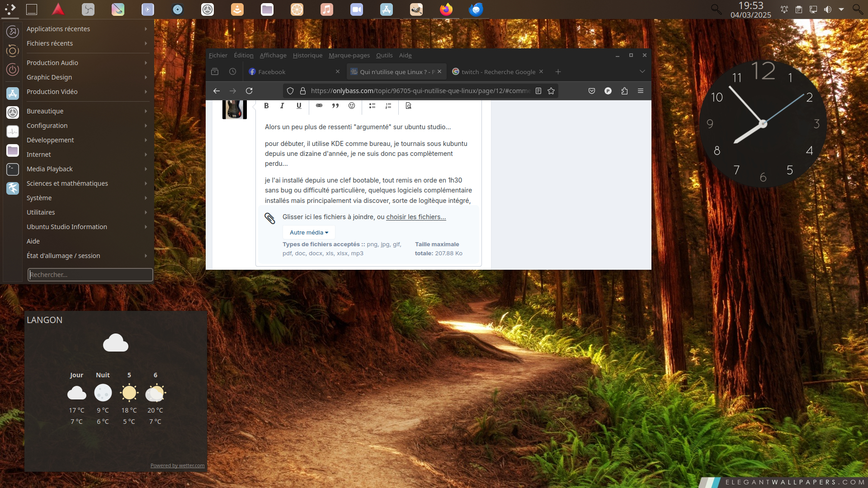
Task: Open the Firefox extensions puzzle icon
Action: click(x=624, y=91)
